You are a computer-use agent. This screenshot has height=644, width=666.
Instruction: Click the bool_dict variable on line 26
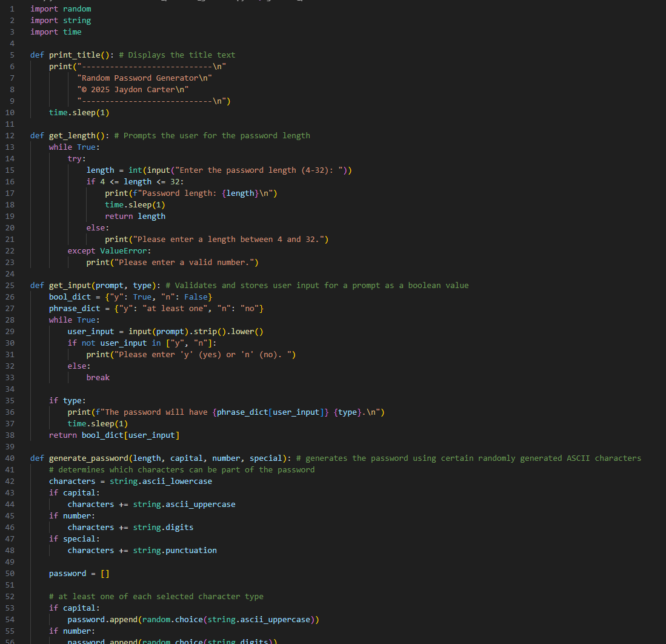coord(67,297)
